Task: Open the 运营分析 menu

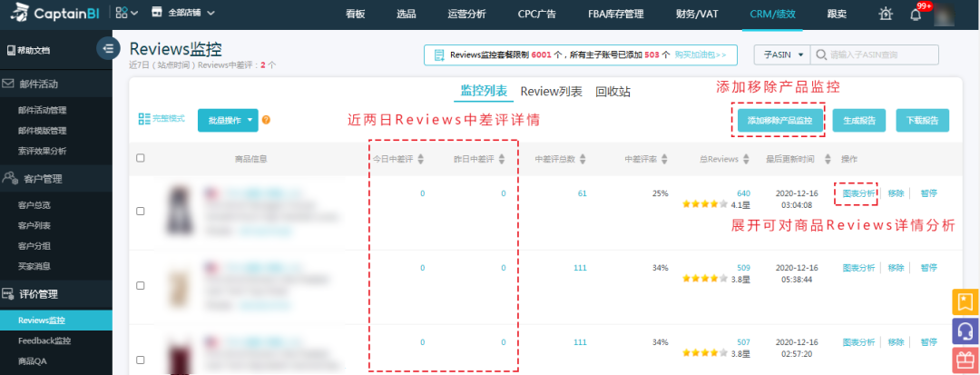Action: point(467,14)
